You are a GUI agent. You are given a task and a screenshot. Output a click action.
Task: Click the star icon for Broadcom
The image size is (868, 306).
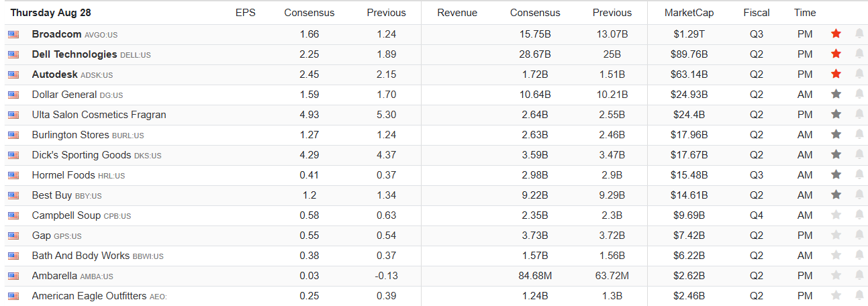836,34
